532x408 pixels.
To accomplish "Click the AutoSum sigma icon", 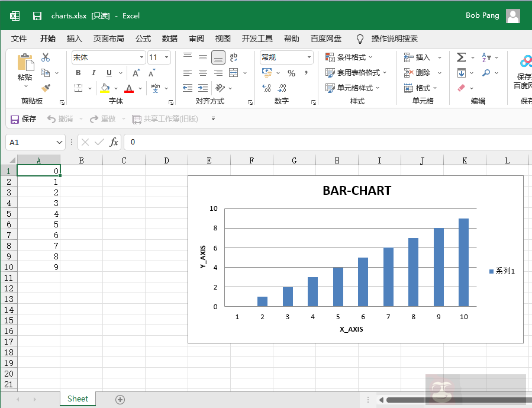I will tap(462, 57).
